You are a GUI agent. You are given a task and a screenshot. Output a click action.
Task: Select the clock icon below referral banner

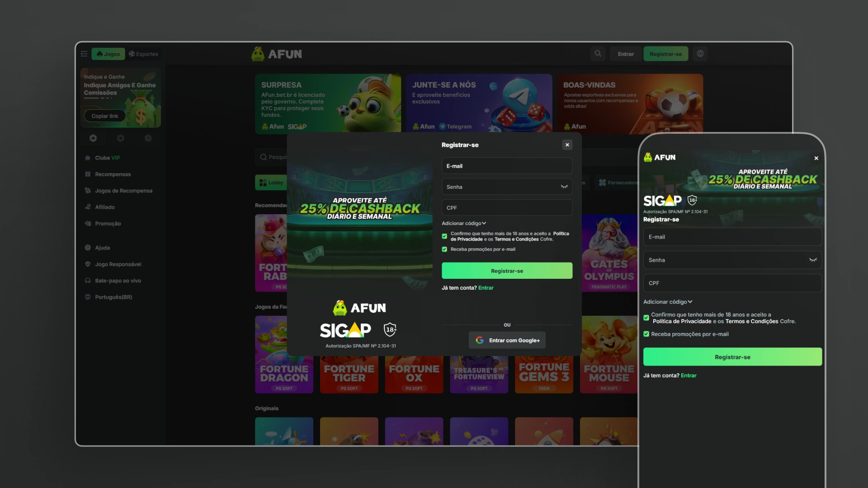click(x=148, y=138)
